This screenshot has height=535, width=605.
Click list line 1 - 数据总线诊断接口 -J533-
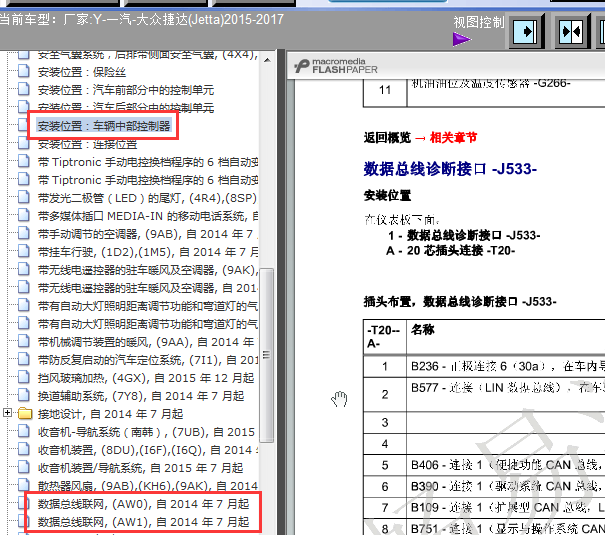coord(464,235)
